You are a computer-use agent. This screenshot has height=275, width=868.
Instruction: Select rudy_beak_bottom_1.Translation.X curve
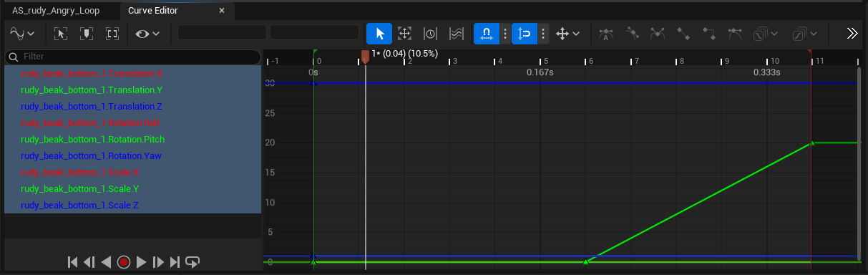[x=92, y=74]
